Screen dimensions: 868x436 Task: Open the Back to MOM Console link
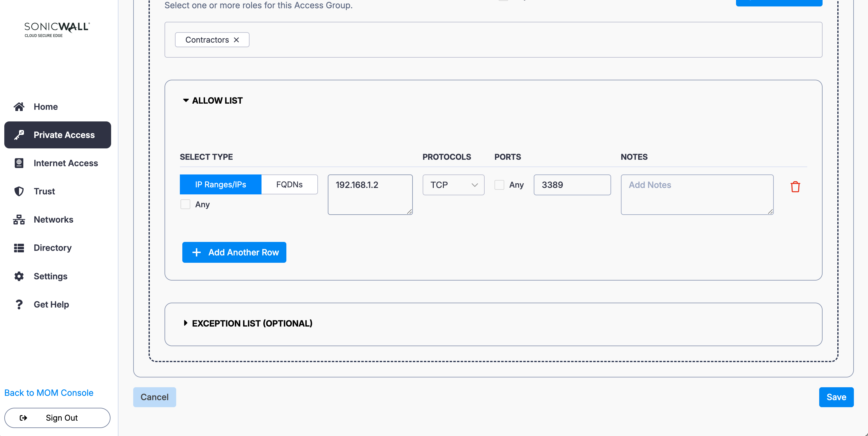click(x=48, y=392)
